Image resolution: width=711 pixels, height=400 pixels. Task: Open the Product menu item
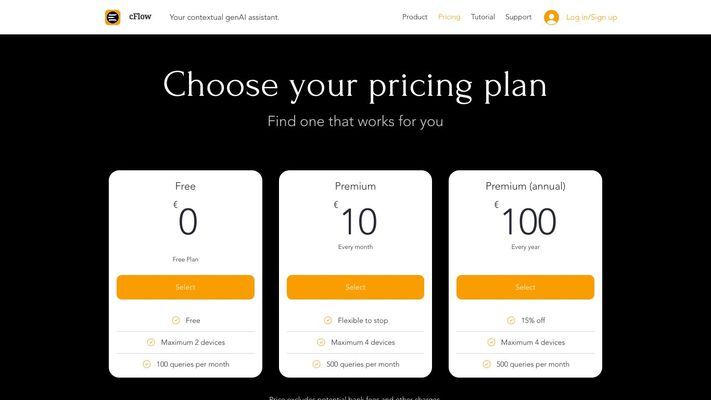(x=414, y=17)
